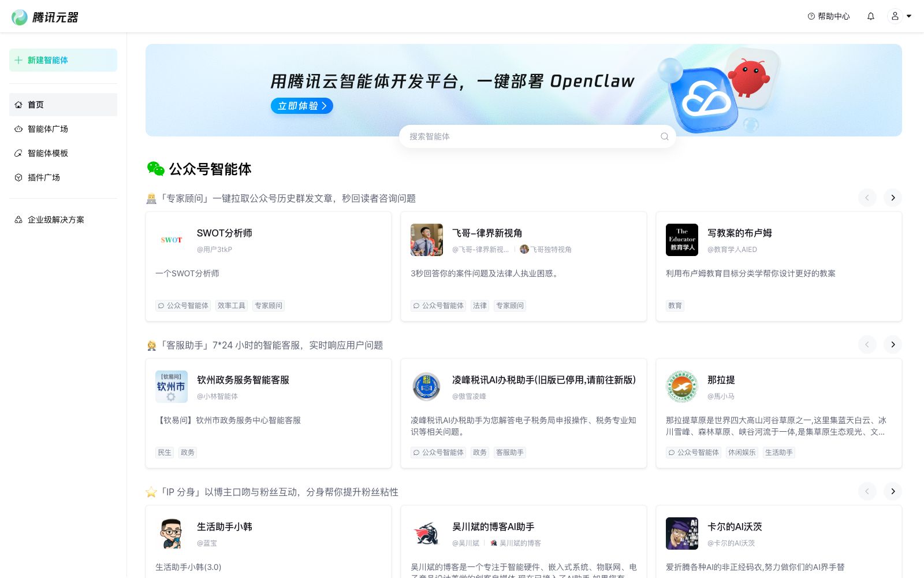
Task: Go to 首页 in sidebar
Action: (63, 105)
